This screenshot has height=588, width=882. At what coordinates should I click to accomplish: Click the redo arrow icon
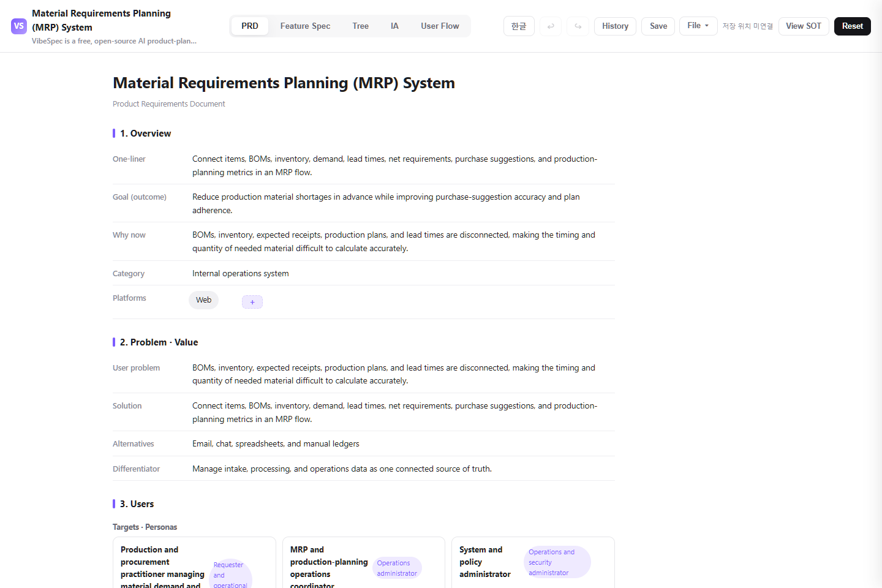578,26
